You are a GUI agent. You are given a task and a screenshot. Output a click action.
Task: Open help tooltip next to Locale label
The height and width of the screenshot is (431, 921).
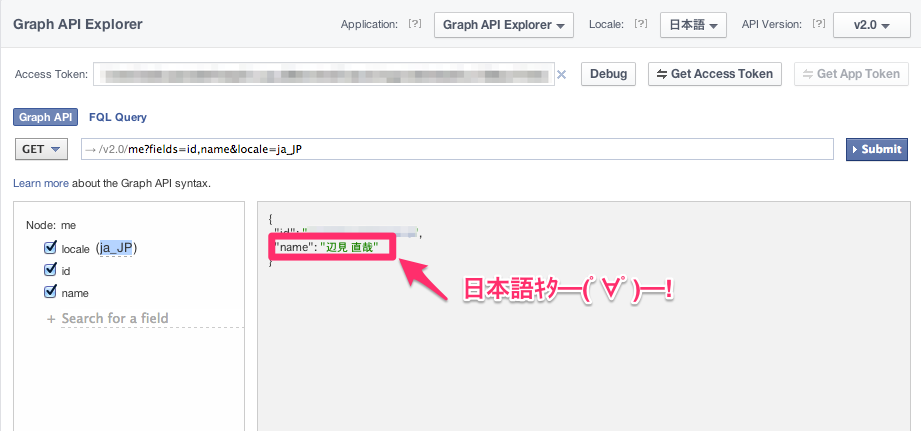click(x=641, y=24)
